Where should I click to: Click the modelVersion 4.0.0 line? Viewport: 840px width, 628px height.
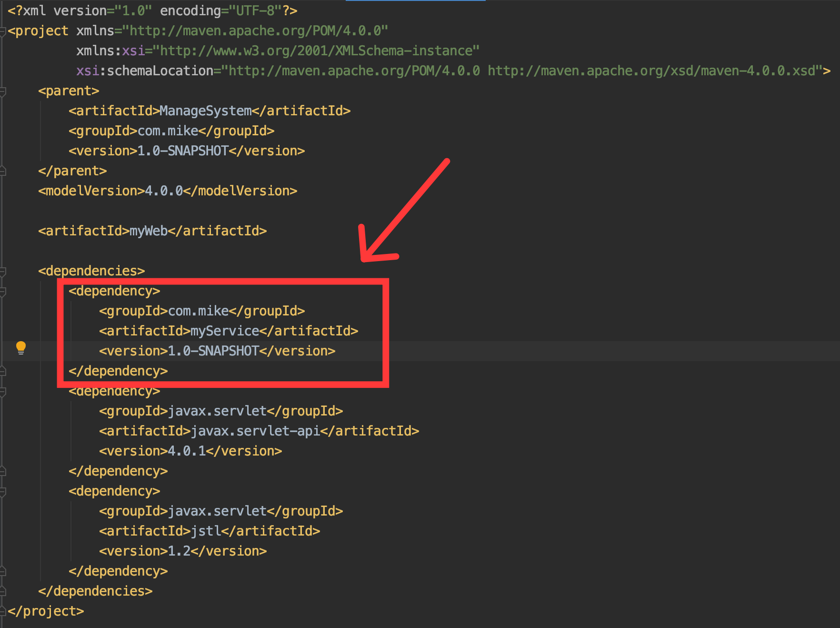[168, 191]
